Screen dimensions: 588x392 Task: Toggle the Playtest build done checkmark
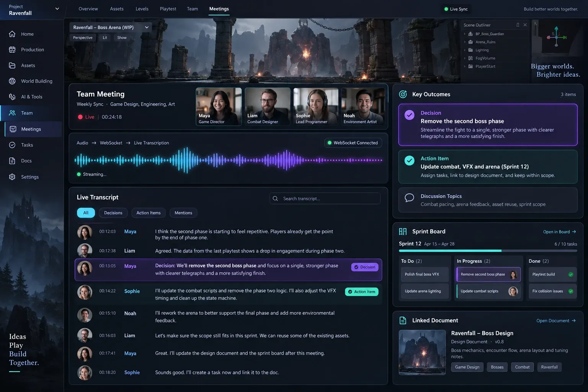click(571, 274)
